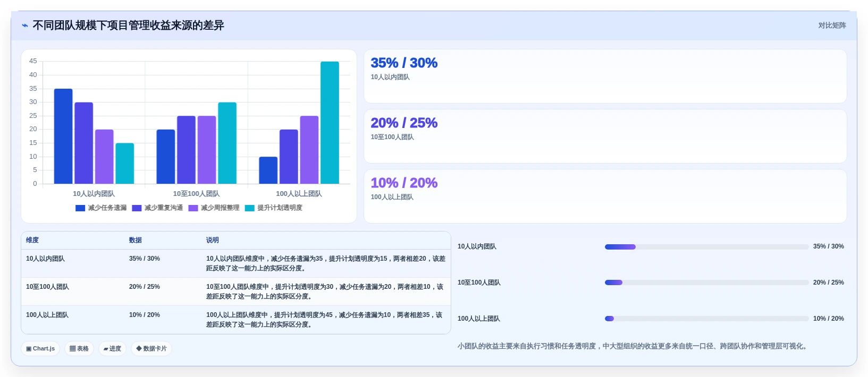Click the description starting 10至100人团队维度中
This screenshot has height=377, width=868.
click(325, 292)
